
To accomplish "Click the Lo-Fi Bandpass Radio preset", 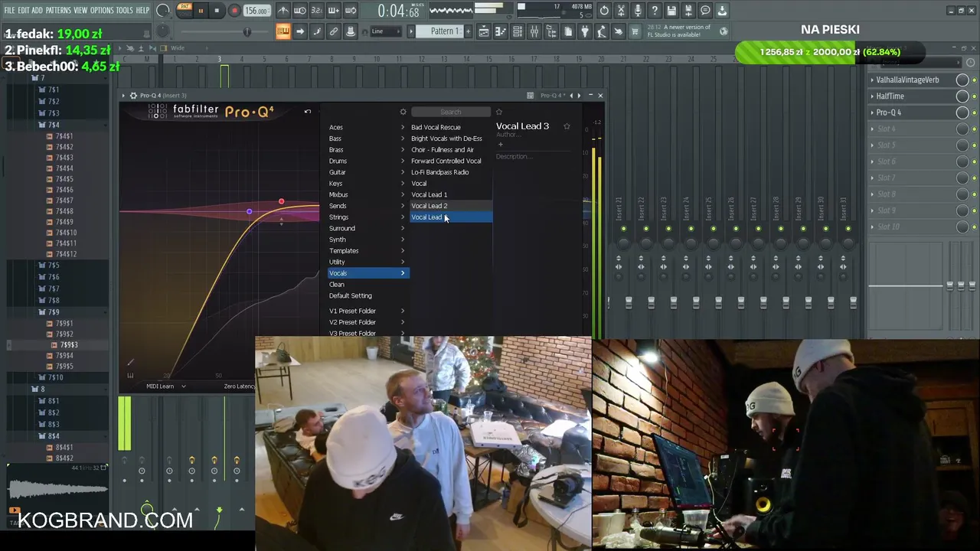I will point(451,172).
